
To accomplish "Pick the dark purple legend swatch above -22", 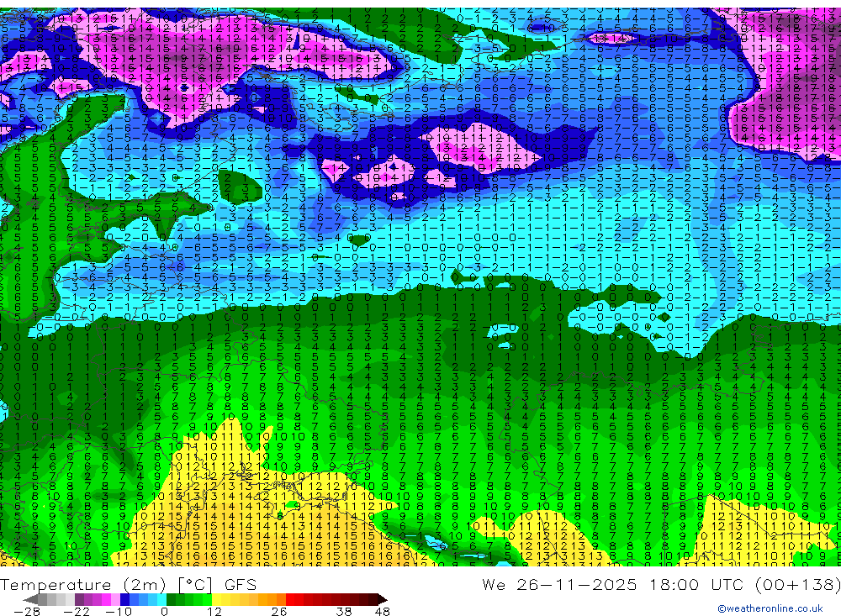I will [79, 599].
